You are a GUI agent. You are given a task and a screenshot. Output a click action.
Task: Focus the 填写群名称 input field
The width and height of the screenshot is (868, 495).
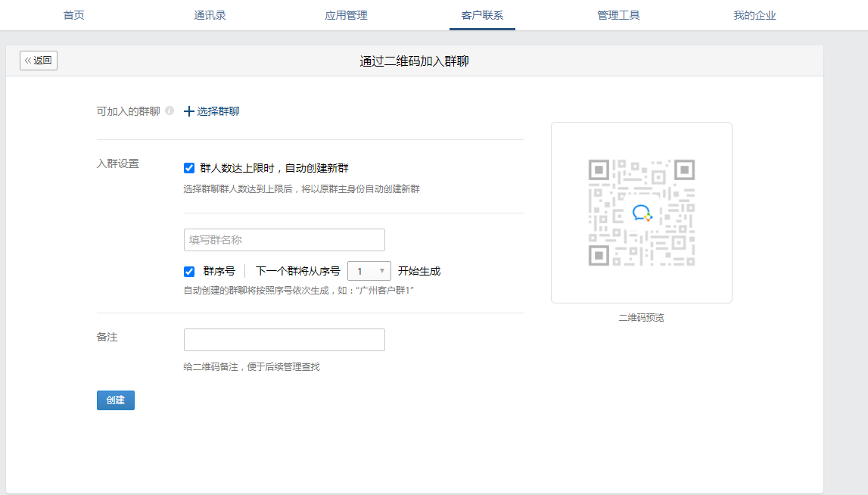284,240
